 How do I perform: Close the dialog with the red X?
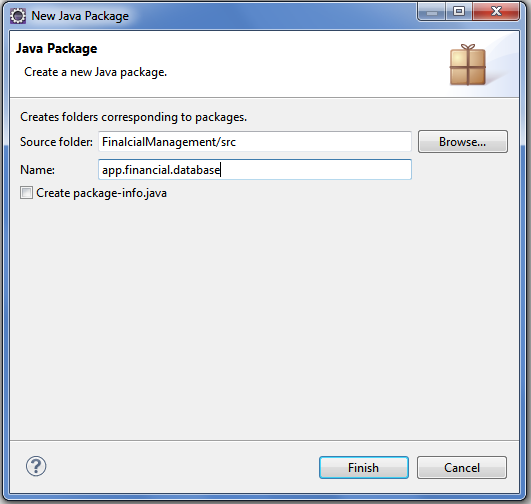click(496, 12)
